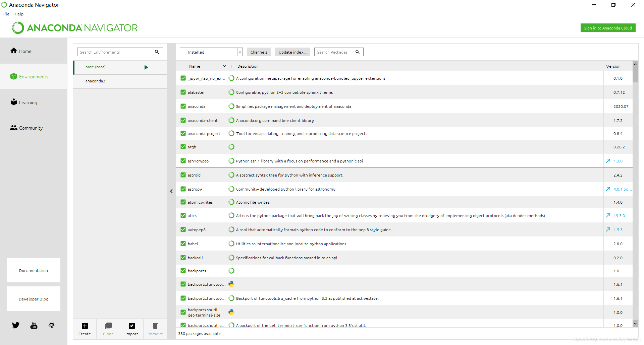Click the Search Packages input field
The height and width of the screenshot is (345, 644).
click(x=335, y=52)
